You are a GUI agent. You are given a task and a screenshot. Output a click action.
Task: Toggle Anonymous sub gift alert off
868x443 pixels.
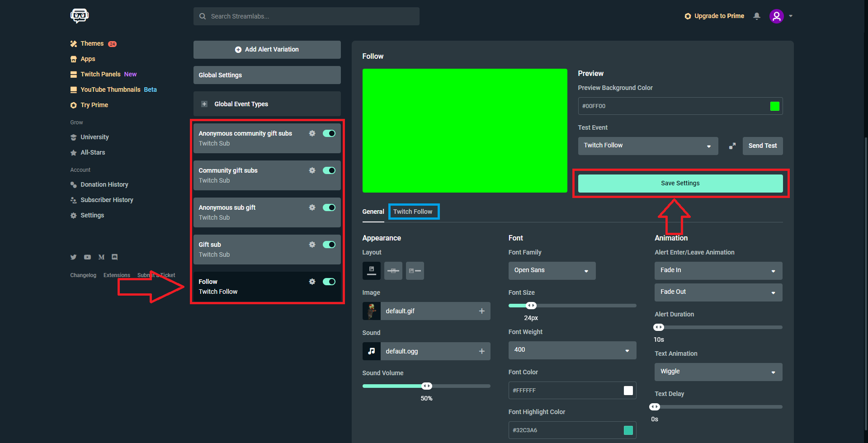pyautogui.click(x=329, y=207)
